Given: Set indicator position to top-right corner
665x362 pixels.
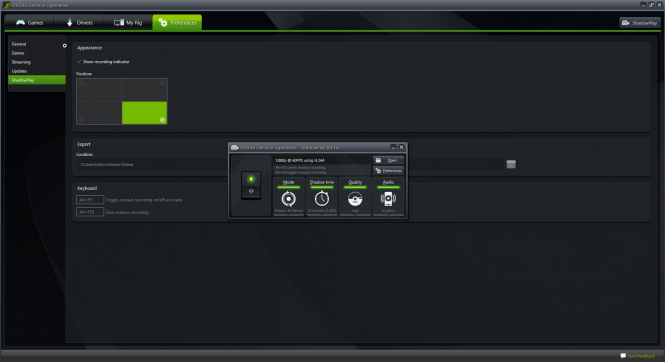Looking at the screenshot, I should [144, 90].
